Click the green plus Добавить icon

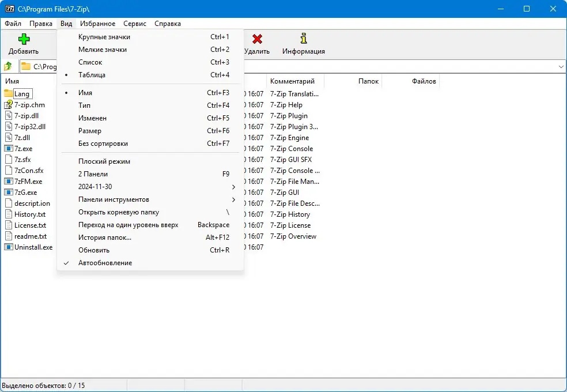24,39
